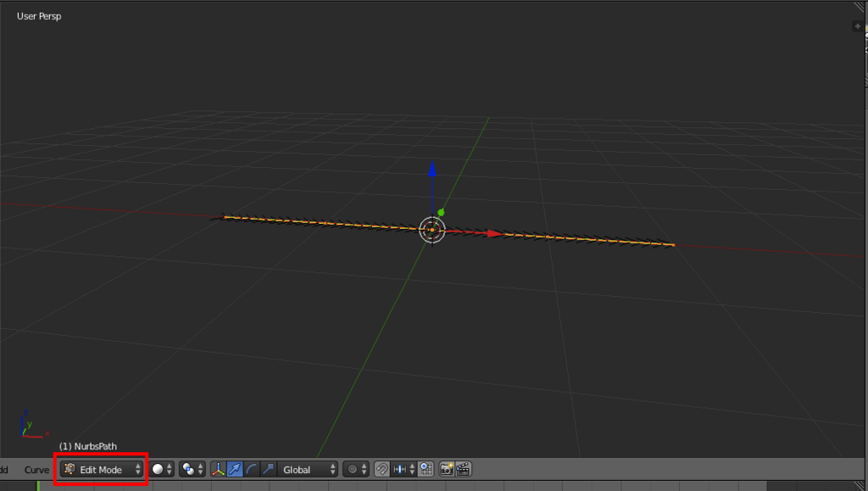The width and height of the screenshot is (868, 491).
Task: Click the green Y-axis manipulator handle
Action: pos(441,212)
